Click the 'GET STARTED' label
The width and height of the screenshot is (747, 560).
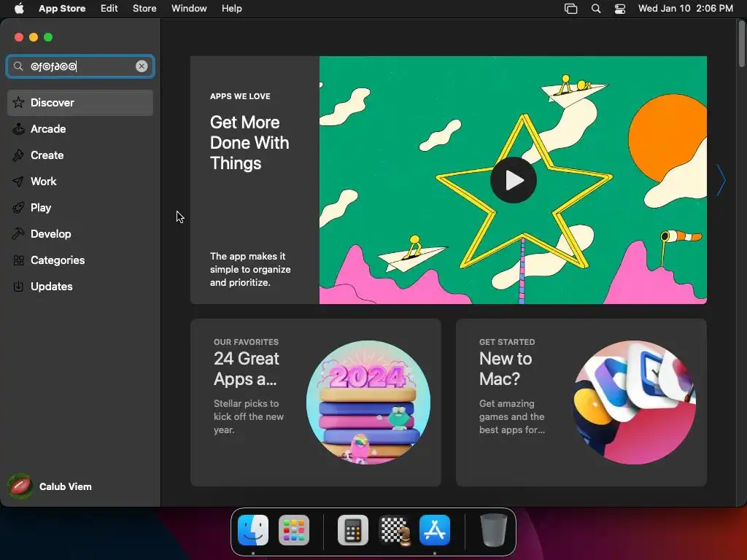click(x=507, y=342)
